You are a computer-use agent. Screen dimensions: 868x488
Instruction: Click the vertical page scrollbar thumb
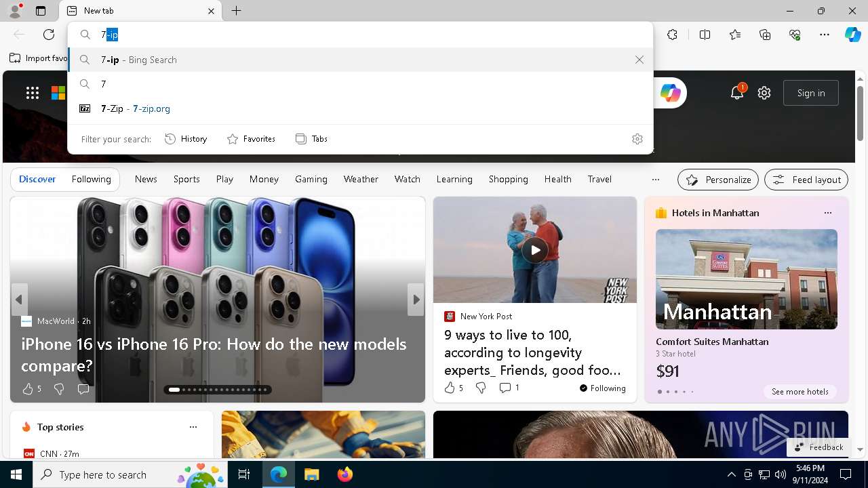pos(860,113)
